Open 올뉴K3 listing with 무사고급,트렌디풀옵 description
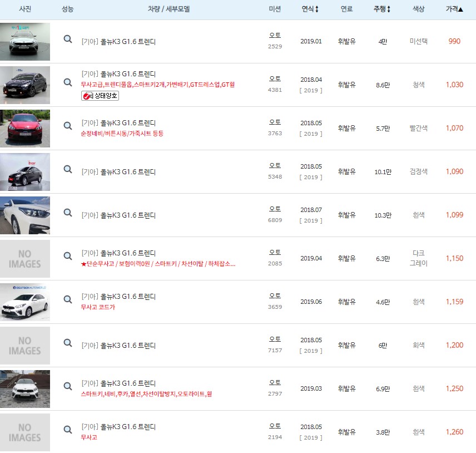This screenshot has width=476, height=453. pyautogui.click(x=118, y=74)
